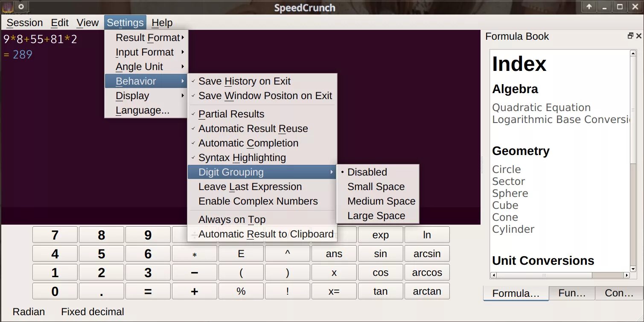
Task: Open the Cylinder formula link
Action: point(513,229)
